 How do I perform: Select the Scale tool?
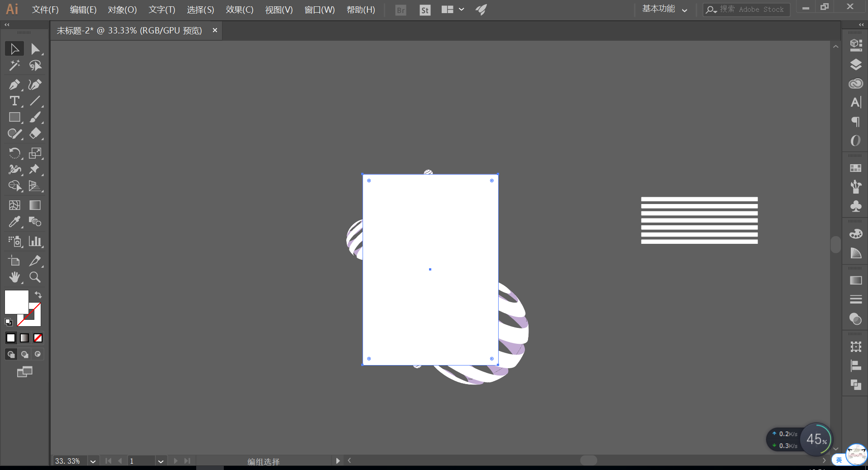[35, 153]
